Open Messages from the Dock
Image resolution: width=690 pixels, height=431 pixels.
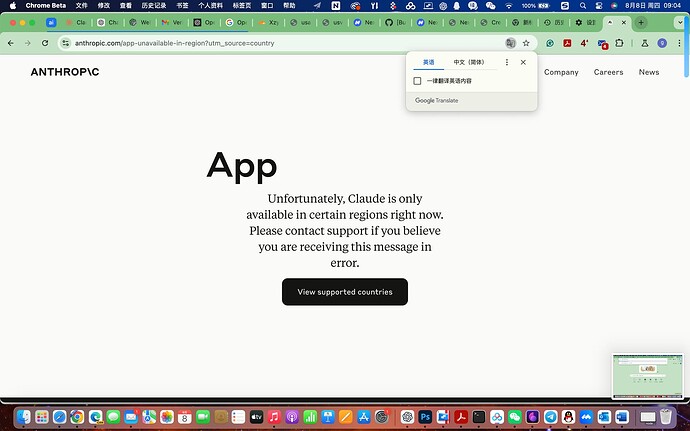[x=113, y=416]
